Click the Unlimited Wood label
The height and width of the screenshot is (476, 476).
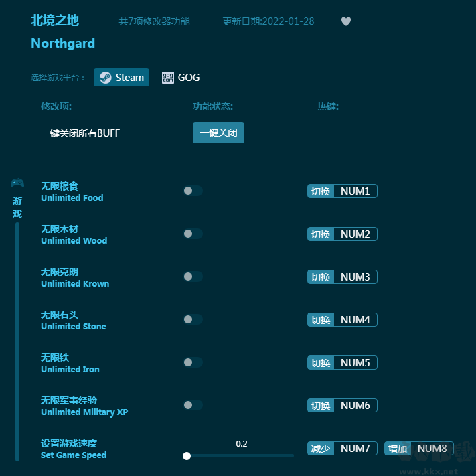pos(74,241)
